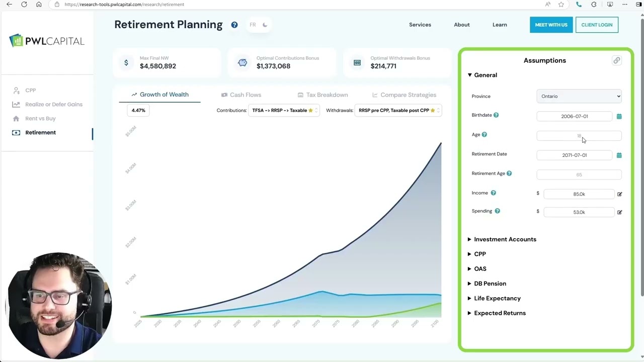Toggle dark mode with the moon icon
The image size is (644, 362).
[x=265, y=25]
